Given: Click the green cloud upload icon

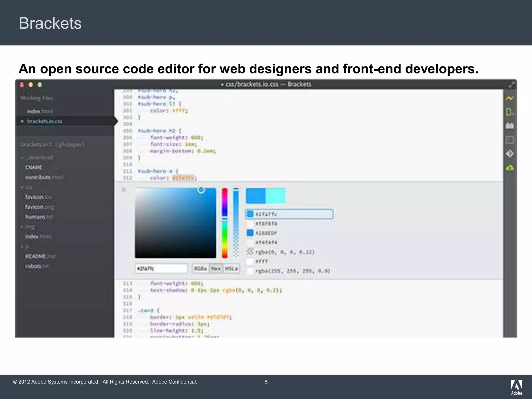Looking at the screenshot, I should 510,168.
